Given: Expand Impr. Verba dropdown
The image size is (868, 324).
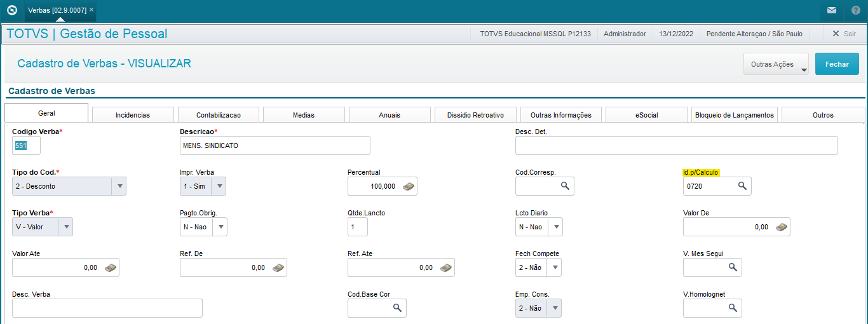Looking at the screenshot, I should (x=219, y=186).
